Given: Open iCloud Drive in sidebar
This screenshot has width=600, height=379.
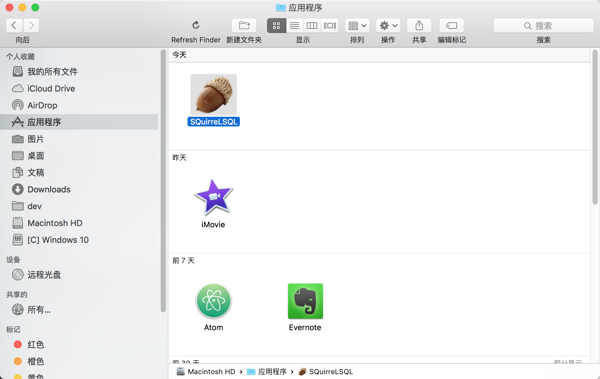Looking at the screenshot, I should tap(79, 88).
